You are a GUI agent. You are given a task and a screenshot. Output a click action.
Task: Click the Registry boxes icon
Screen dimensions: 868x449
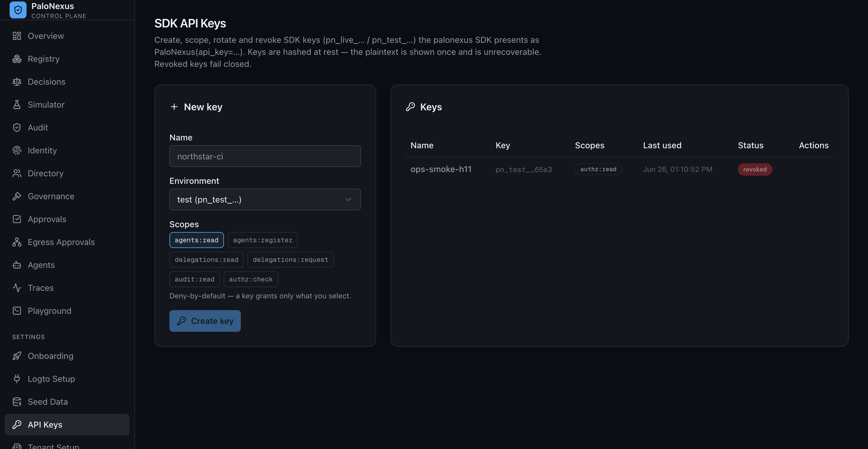(x=17, y=58)
